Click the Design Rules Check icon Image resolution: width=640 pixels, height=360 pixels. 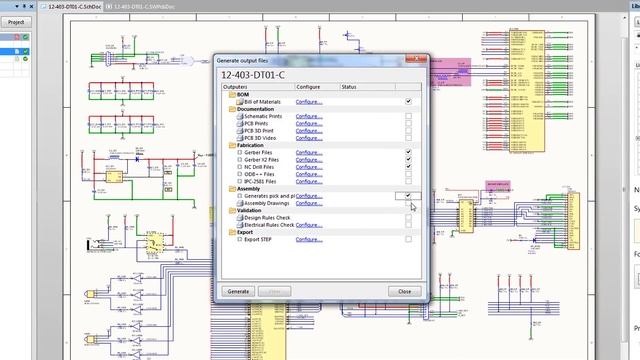coord(240,218)
